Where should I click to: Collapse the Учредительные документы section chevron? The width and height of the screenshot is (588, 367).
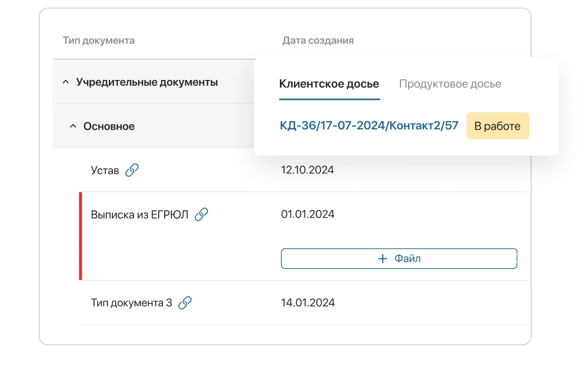tap(66, 82)
